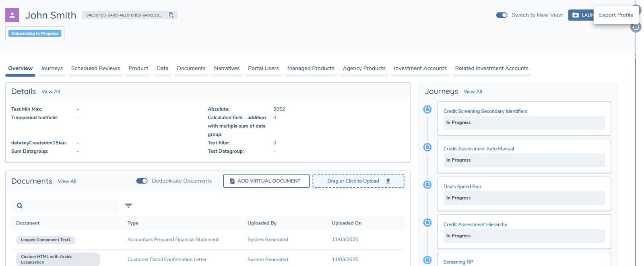The width and height of the screenshot is (644, 266).
Task: Click View All next to Details
Action: click(x=51, y=92)
